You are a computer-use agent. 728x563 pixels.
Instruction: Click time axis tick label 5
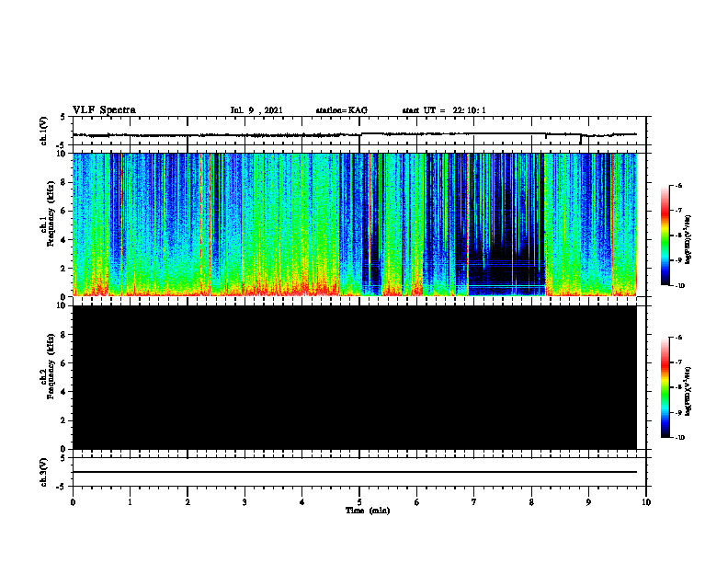359,502
